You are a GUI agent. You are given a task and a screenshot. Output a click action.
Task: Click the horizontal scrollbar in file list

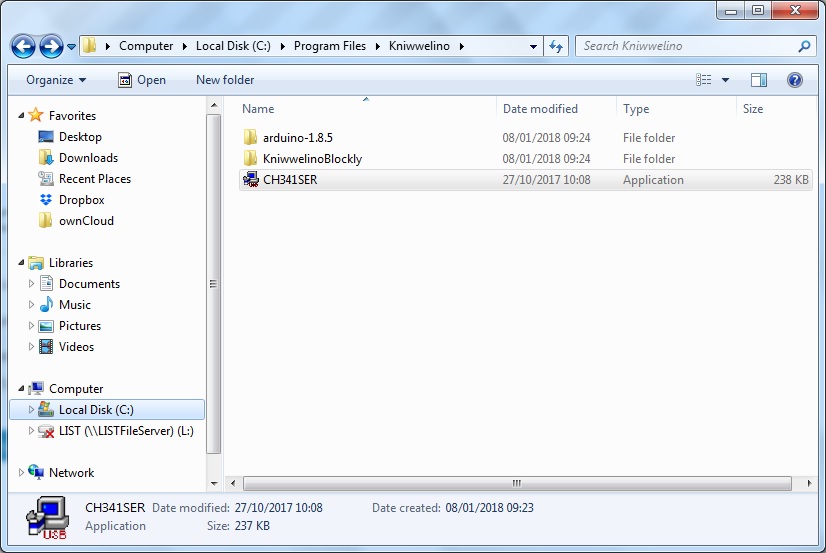(x=517, y=483)
